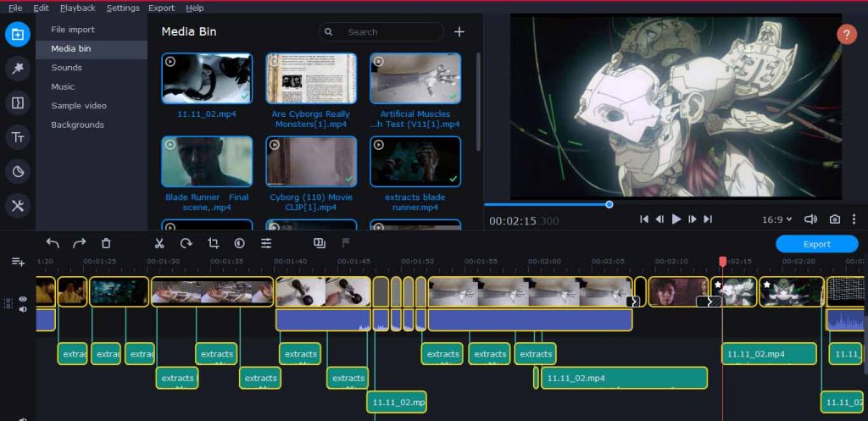Select the Crop tool in timeline toolbar
The width and height of the screenshot is (868, 421).
pyautogui.click(x=213, y=243)
